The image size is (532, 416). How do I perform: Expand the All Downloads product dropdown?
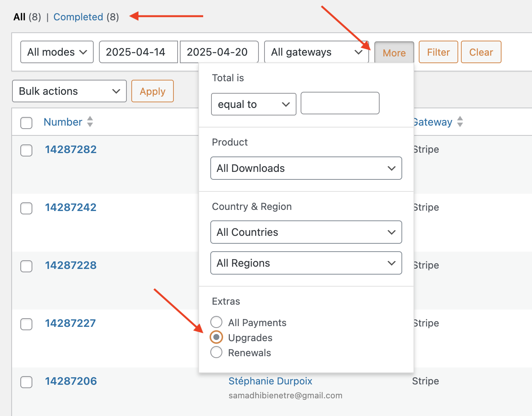(306, 168)
